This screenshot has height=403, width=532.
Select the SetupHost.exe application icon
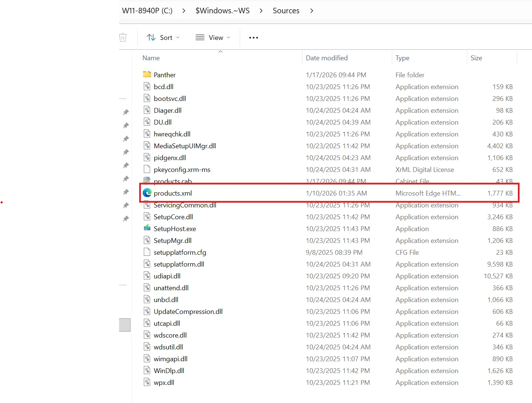[x=147, y=228]
